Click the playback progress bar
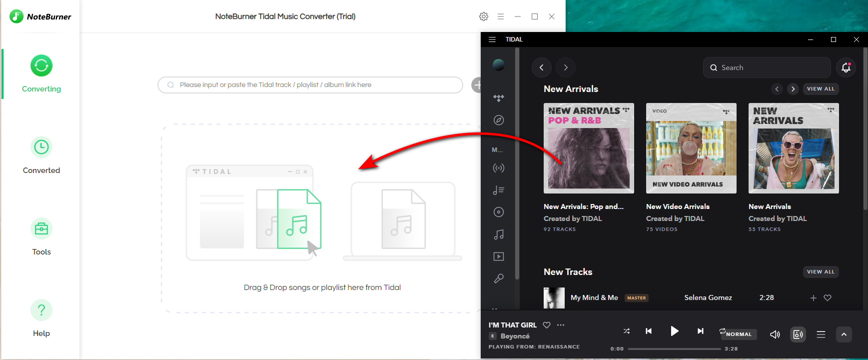The height and width of the screenshot is (360, 868). (674, 349)
